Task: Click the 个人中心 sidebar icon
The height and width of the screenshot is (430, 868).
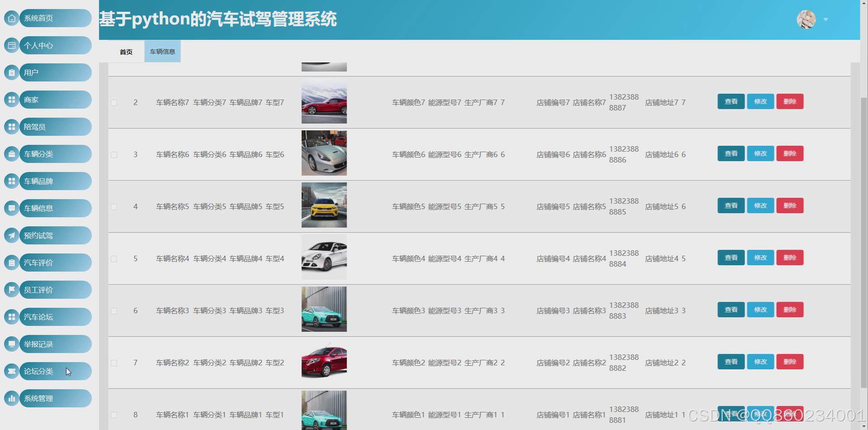Action: point(12,45)
